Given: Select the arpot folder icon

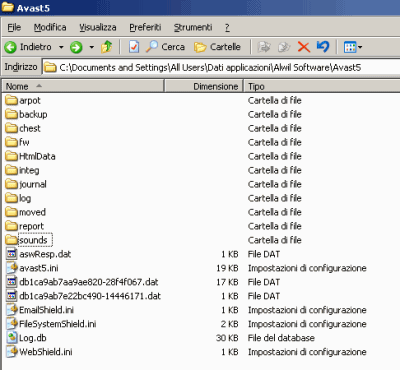Looking at the screenshot, I should point(12,100).
